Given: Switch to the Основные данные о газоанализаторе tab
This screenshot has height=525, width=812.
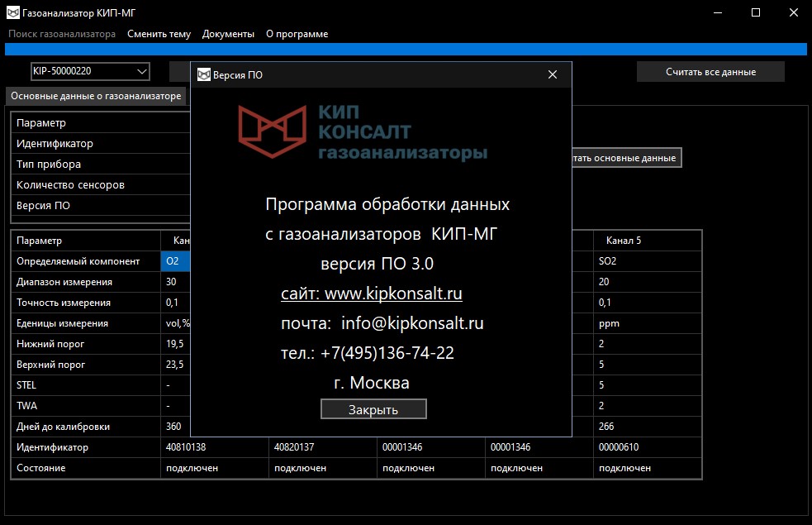Looking at the screenshot, I should (96, 96).
